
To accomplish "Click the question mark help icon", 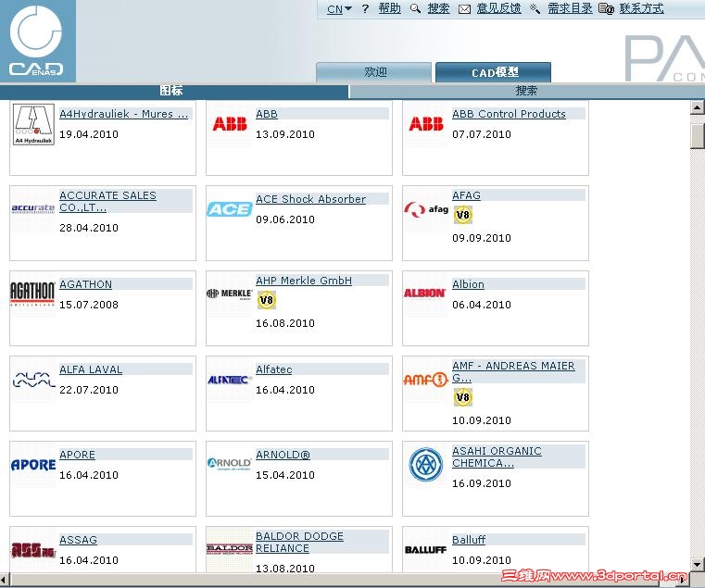I will tap(365, 8).
